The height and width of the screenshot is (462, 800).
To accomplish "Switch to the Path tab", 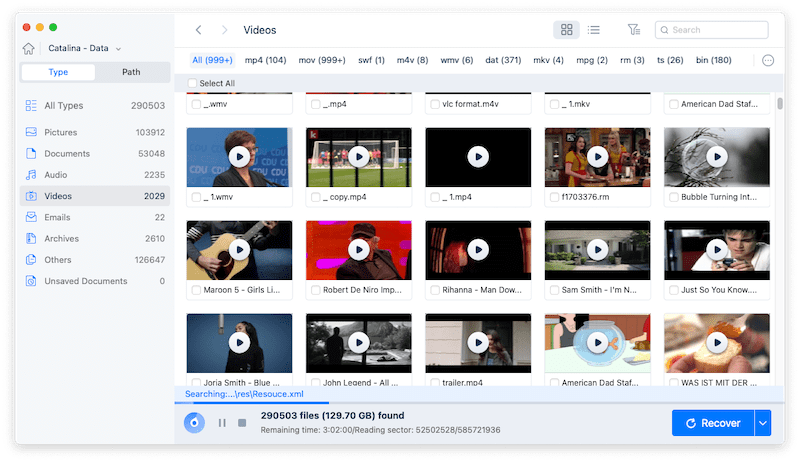I will [x=131, y=72].
